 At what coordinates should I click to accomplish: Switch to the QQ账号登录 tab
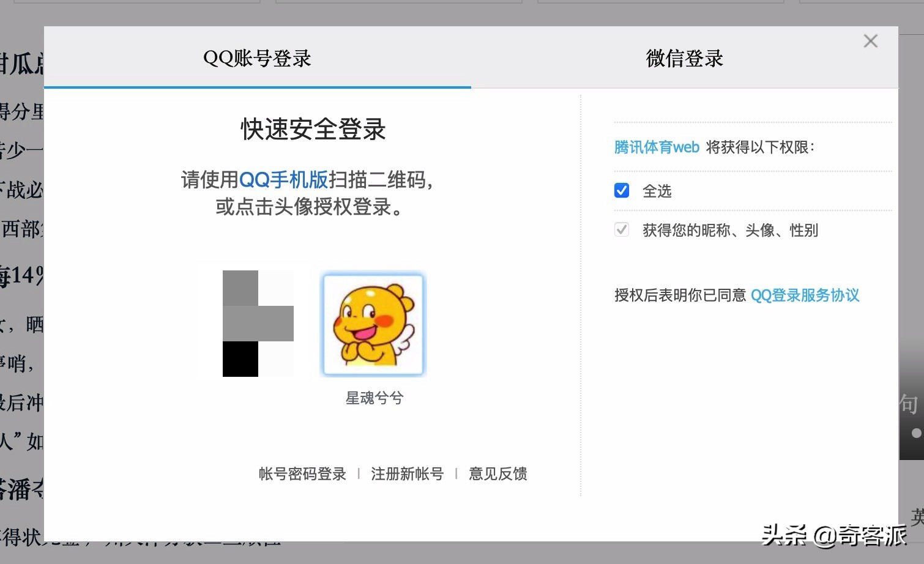pos(258,58)
